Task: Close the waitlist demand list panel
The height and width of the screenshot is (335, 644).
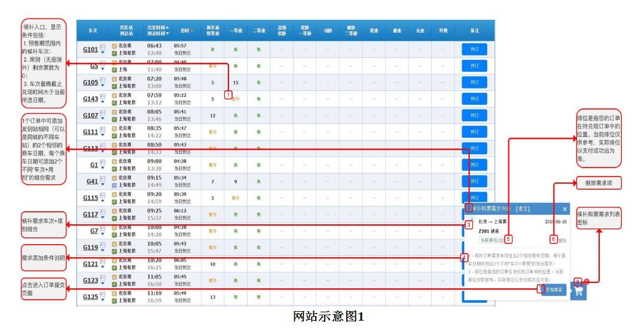Action: coord(564,209)
